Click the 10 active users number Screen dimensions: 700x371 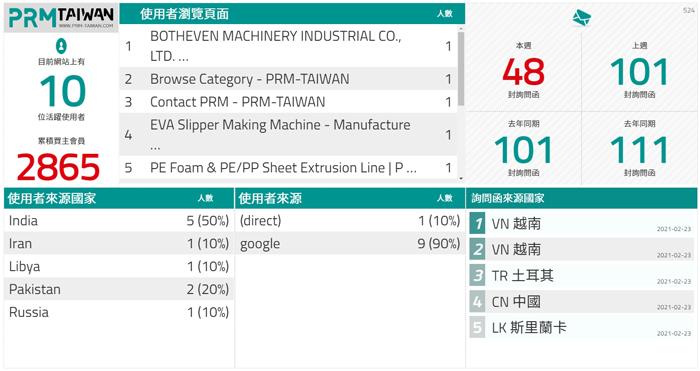tap(62, 91)
